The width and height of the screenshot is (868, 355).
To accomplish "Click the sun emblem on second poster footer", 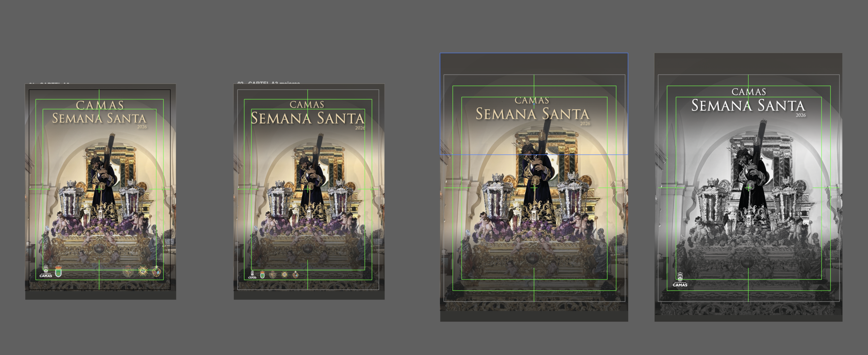I will 285,274.
